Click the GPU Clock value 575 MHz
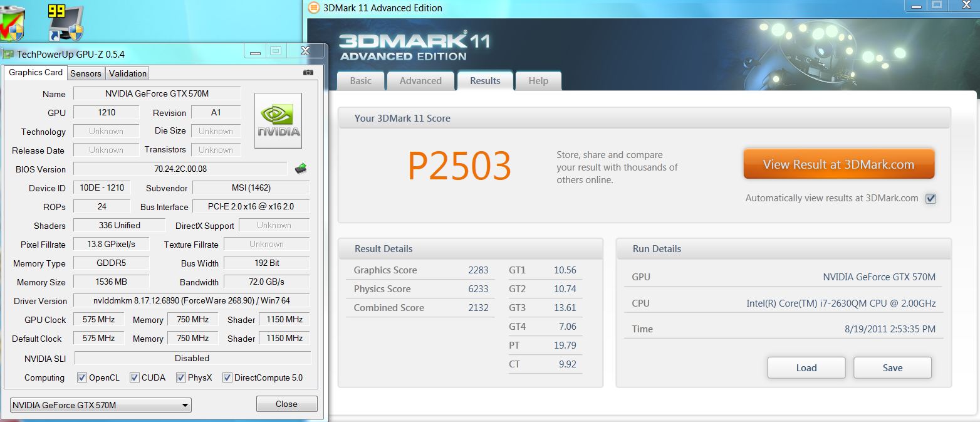This screenshot has height=422, width=980. (99, 319)
